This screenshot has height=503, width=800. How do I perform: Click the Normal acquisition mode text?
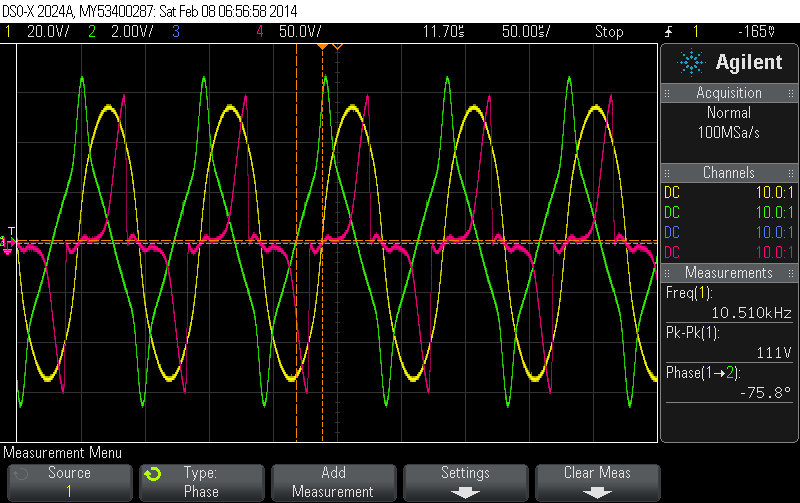pos(729,113)
